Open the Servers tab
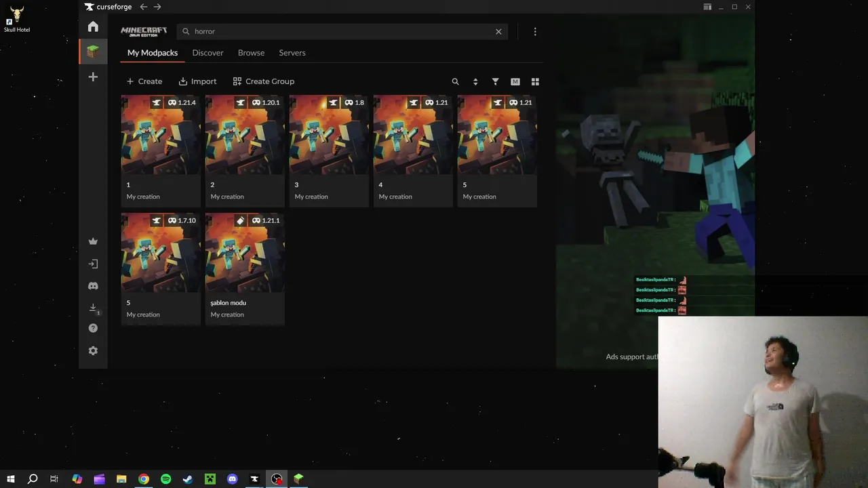Viewport: 868px width, 488px height. pos(292,53)
